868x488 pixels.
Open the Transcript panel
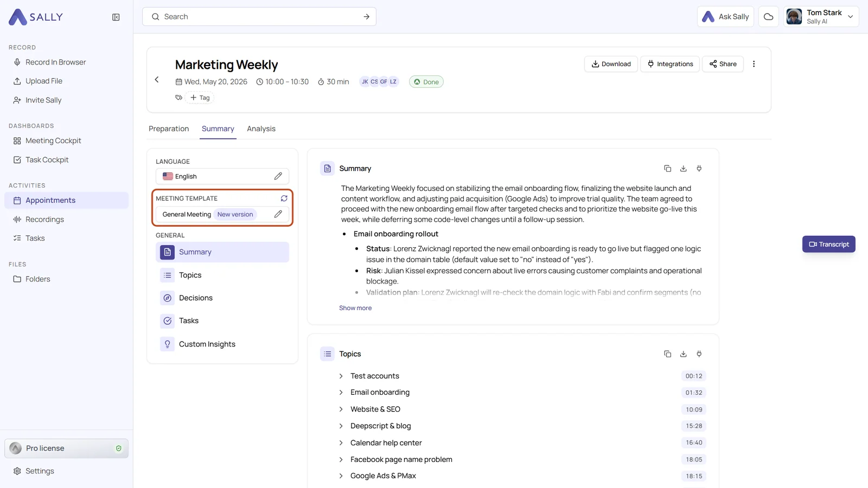pyautogui.click(x=828, y=245)
